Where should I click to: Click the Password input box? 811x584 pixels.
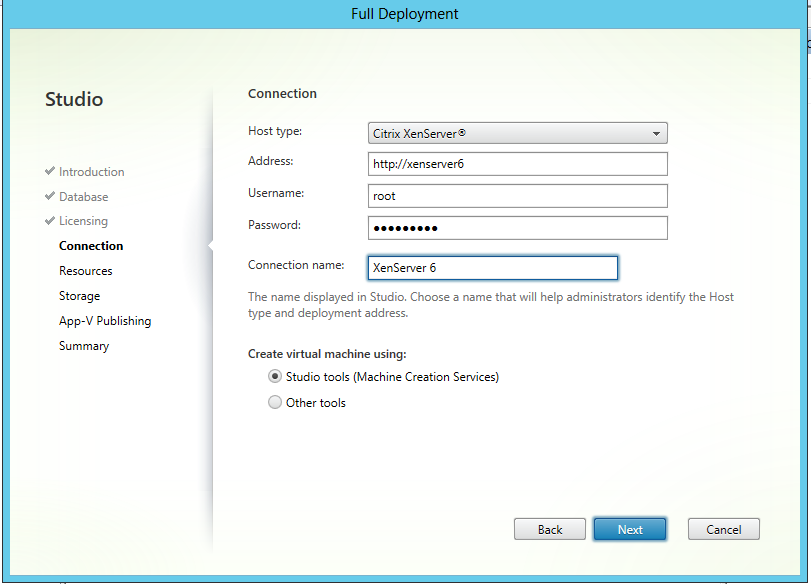(517, 228)
